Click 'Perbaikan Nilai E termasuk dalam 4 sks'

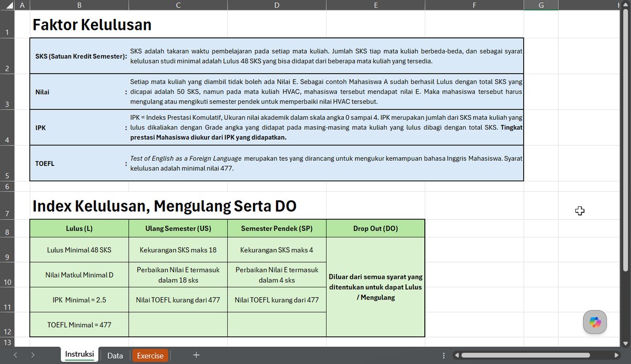(277, 275)
